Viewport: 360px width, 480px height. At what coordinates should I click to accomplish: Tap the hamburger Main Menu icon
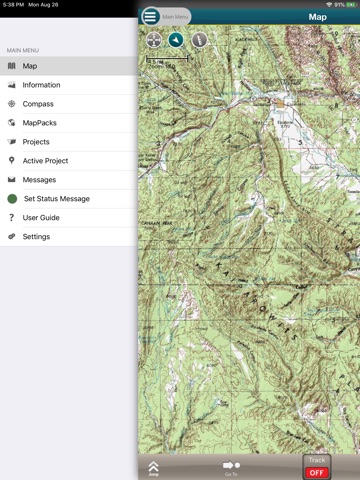pos(150,17)
